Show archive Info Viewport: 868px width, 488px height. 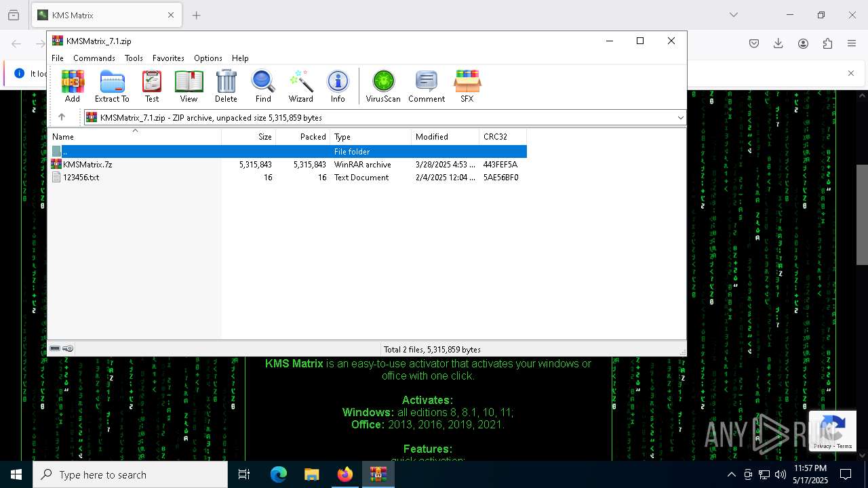(x=338, y=86)
